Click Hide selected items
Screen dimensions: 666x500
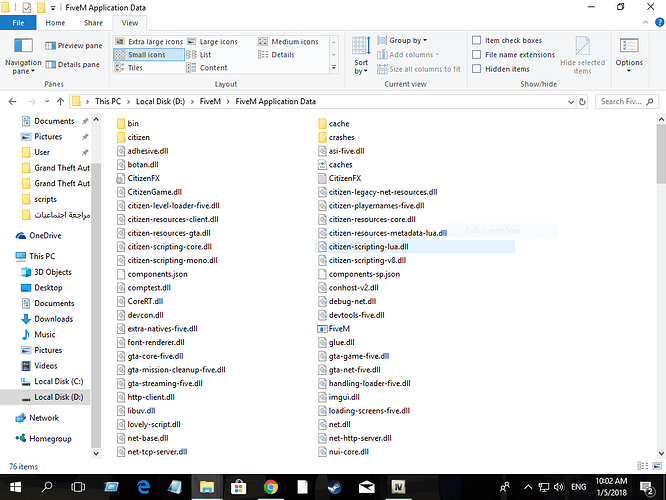pos(582,56)
